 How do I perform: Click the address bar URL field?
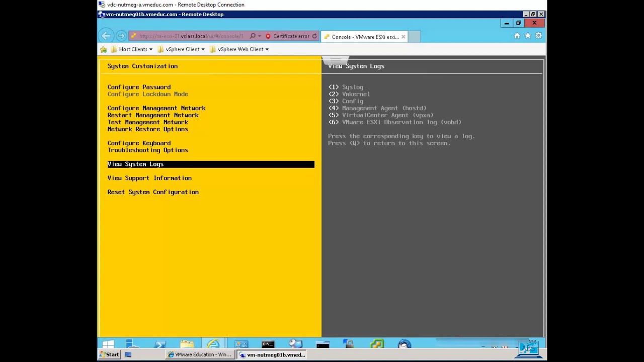tap(190, 36)
